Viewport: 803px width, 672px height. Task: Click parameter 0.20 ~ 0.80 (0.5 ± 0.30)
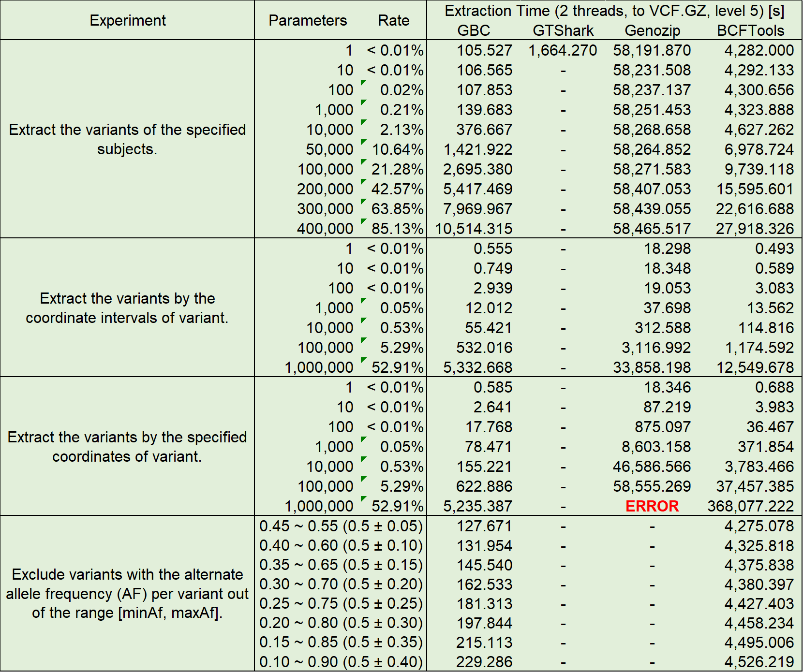pyautogui.click(x=341, y=623)
